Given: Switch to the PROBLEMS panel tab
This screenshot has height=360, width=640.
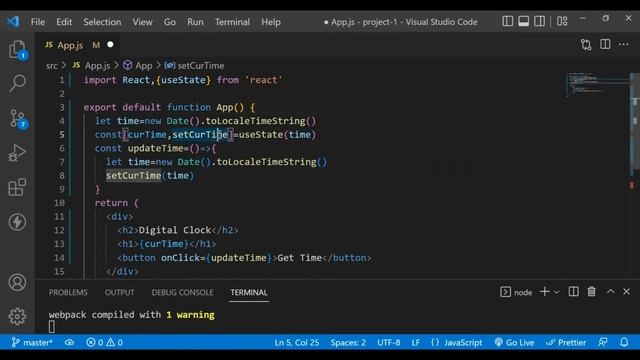Looking at the screenshot, I should (68, 292).
